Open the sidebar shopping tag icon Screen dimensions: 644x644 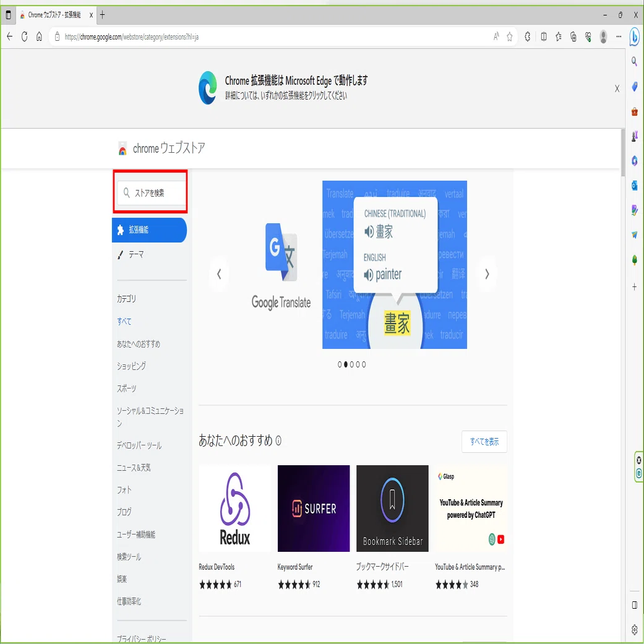click(x=635, y=87)
